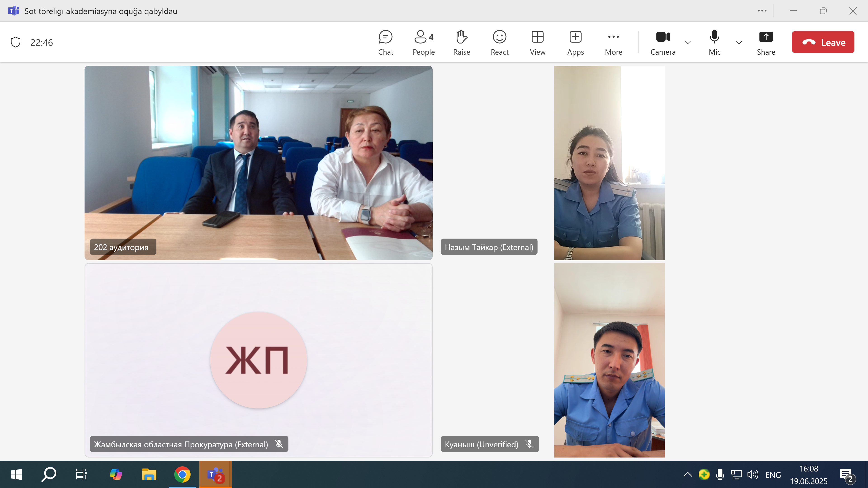Screen dimensions: 868x488
Task: Open the React emoji menu
Action: tap(499, 42)
